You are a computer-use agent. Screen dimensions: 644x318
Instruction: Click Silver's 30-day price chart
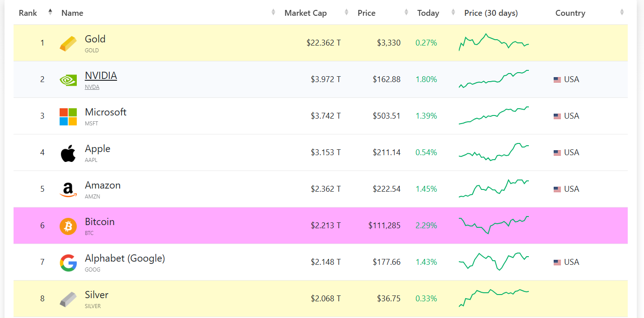click(494, 298)
